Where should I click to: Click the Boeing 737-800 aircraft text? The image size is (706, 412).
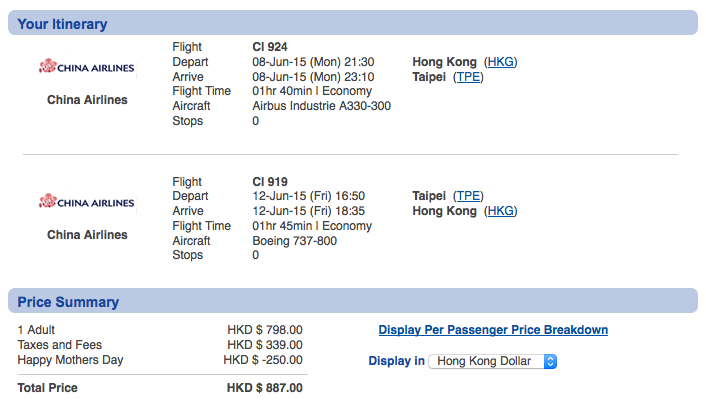294,241
